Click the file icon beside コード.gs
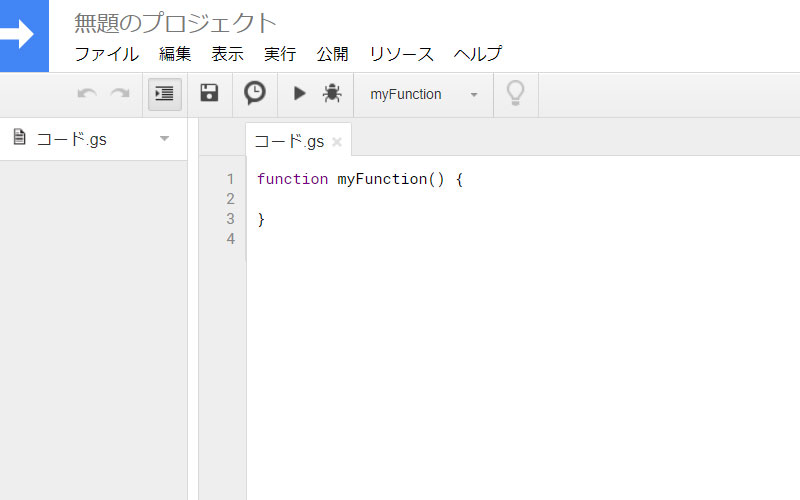This screenshot has height=500, width=800. tap(19, 137)
